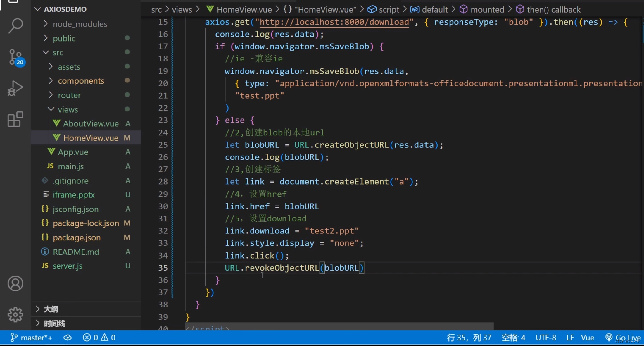Open Run and Debug view
The height and width of the screenshot is (346, 644).
tap(15, 88)
